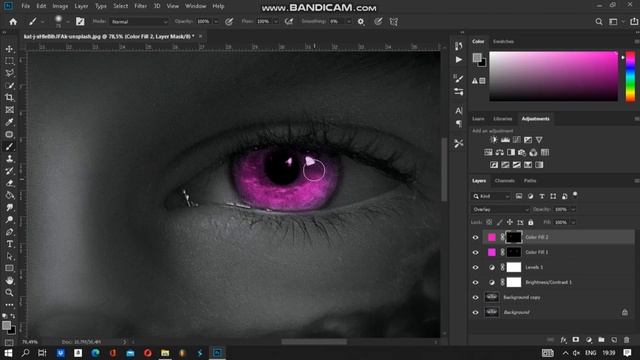Hide the Levels 1 layer

pyautogui.click(x=475, y=267)
